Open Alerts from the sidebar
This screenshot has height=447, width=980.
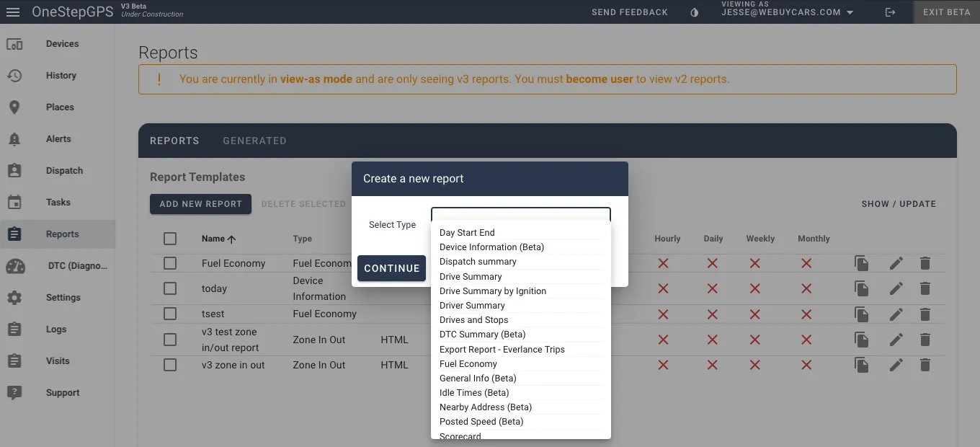[59, 138]
